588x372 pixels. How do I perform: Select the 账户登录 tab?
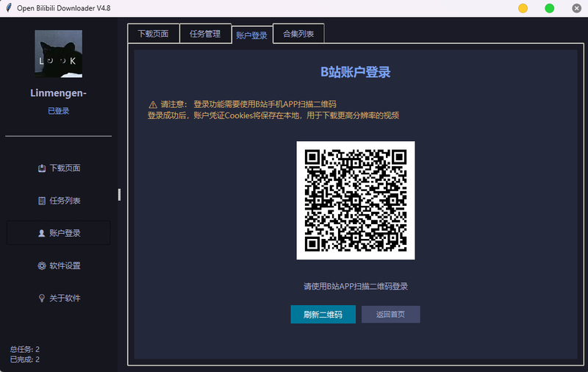tap(251, 35)
